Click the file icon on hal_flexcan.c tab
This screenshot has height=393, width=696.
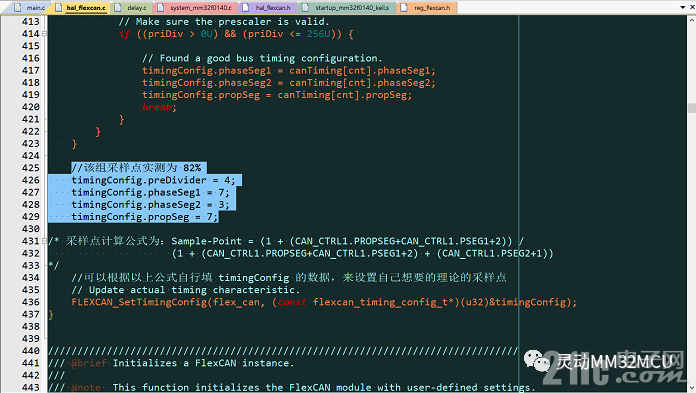59,8
